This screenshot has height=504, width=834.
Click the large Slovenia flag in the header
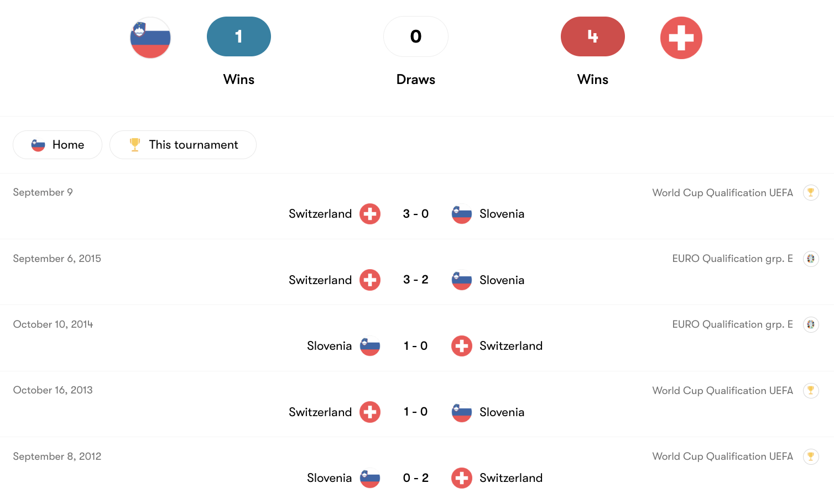pyautogui.click(x=150, y=38)
